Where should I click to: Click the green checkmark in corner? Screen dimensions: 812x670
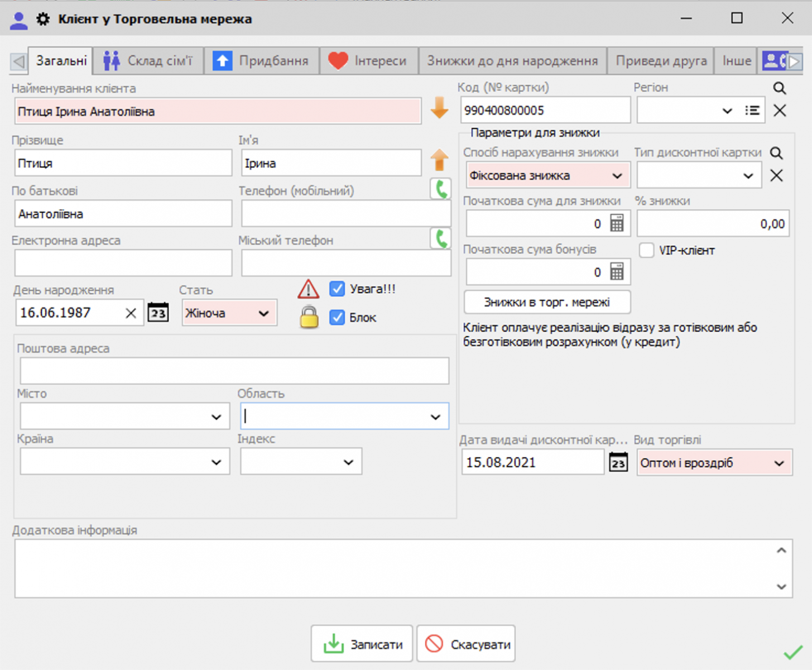tap(793, 652)
